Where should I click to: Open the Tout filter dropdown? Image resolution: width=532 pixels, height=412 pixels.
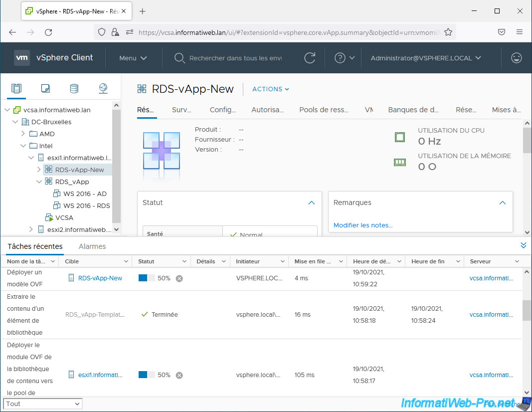[43, 404]
